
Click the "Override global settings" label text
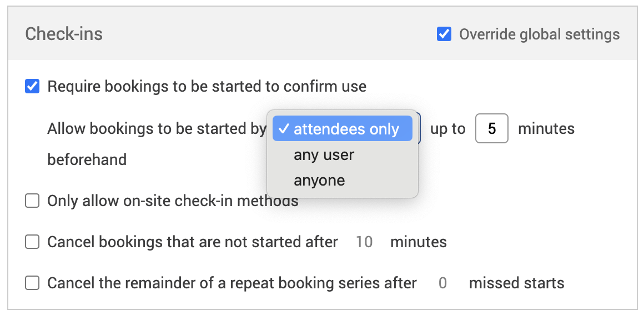coord(539,34)
